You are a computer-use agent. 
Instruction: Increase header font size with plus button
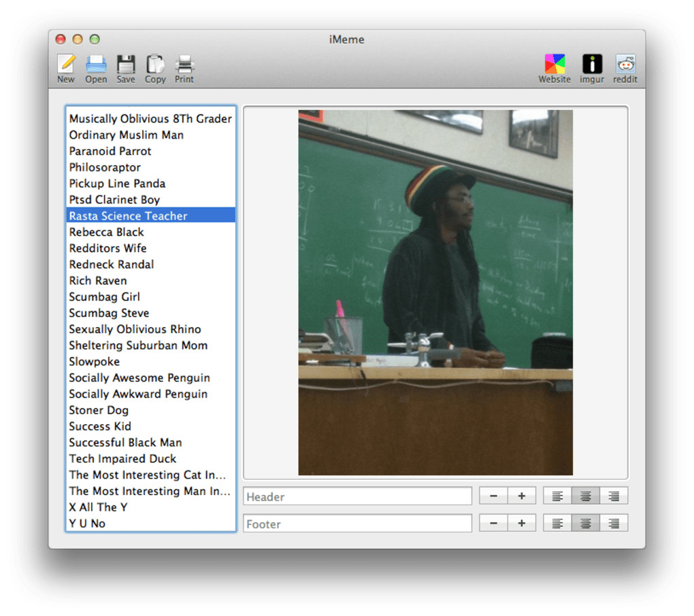pos(522,496)
